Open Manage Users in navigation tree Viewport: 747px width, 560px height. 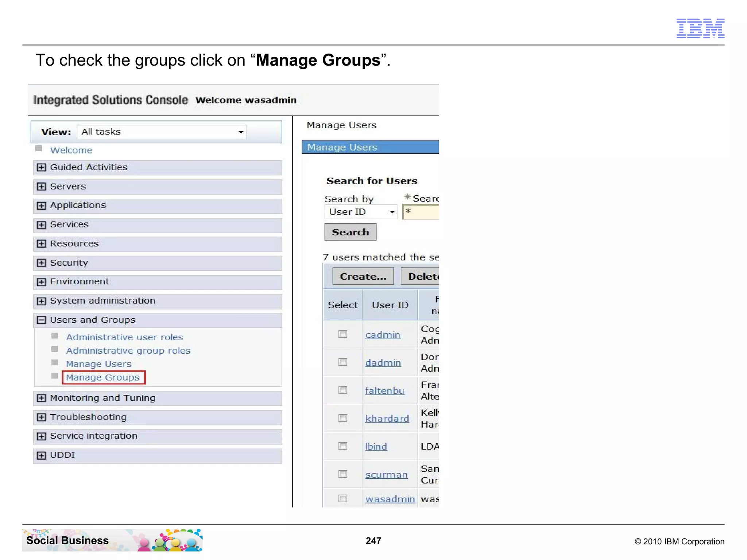(x=98, y=364)
